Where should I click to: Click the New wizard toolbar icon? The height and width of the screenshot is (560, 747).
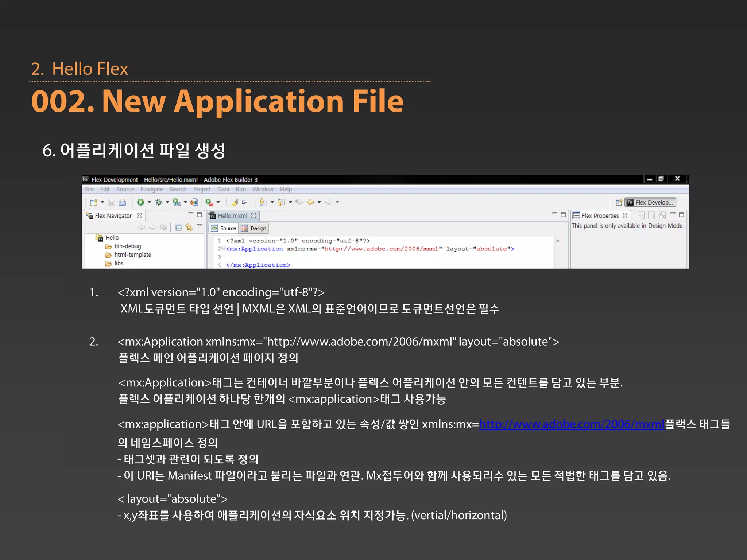pos(94,202)
